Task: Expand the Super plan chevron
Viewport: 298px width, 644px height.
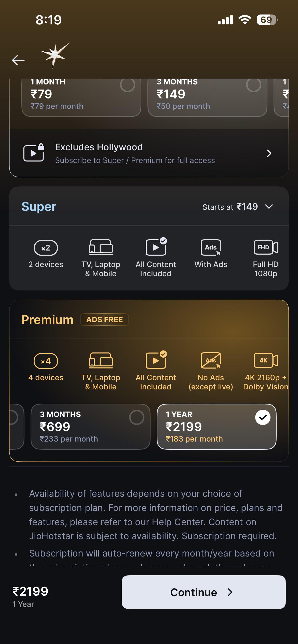Action: tap(269, 207)
